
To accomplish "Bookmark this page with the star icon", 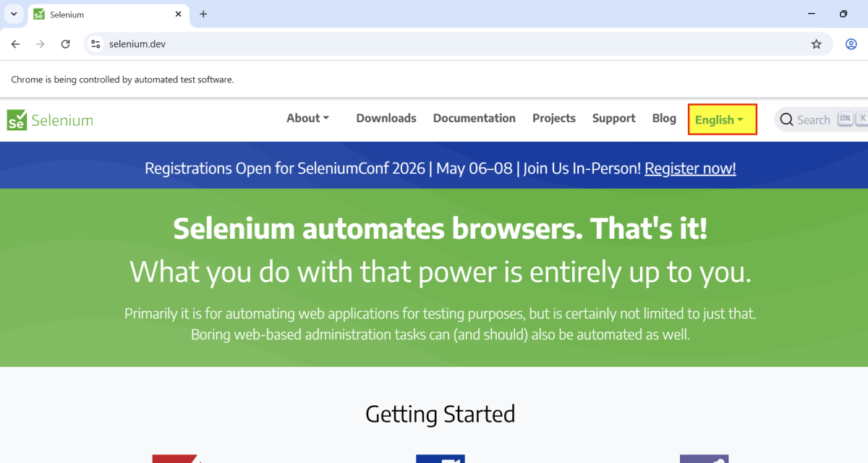I will click(x=816, y=44).
